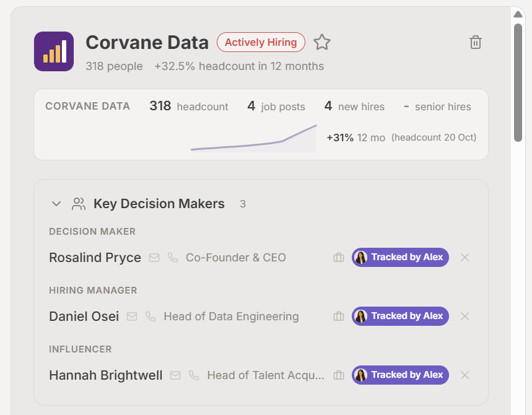Click the Key Decision Makers people icon
This screenshot has height=415, width=532.
point(79,204)
